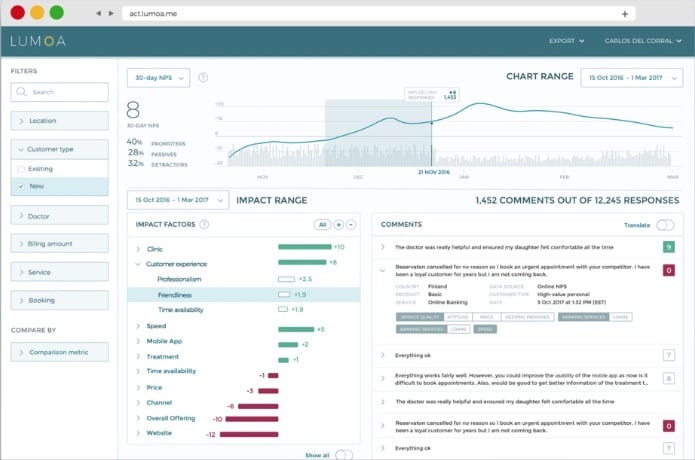The width and height of the screenshot is (695, 460).
Task: Click the Attitude tag on expanded comment
Action: pos(458,317)
